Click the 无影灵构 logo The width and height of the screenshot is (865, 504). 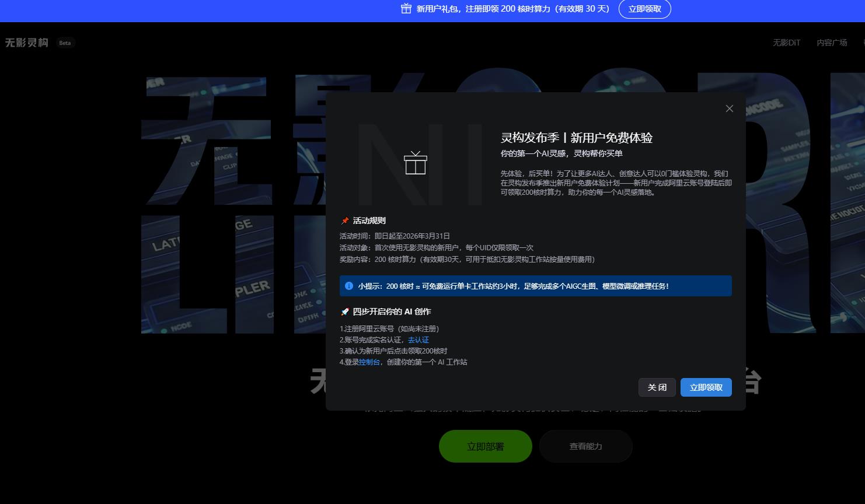(x=26, y=42)
